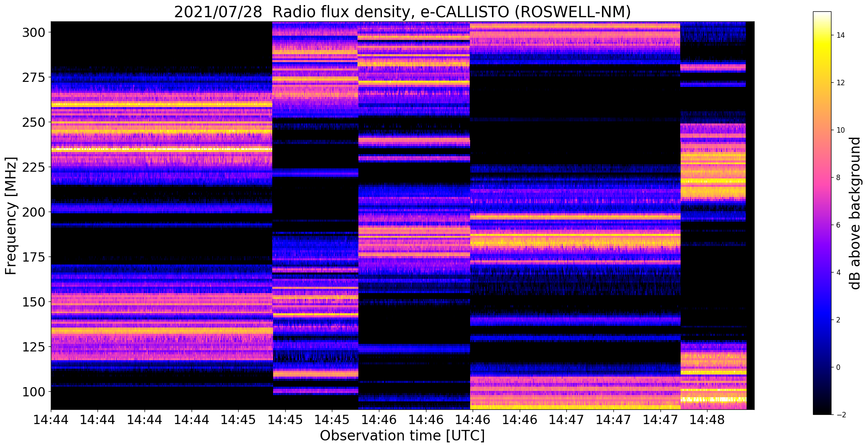Click the colorbar tick value 6
Image resolution: width=868 pixels, height=448 pixels.
(839, 225)
